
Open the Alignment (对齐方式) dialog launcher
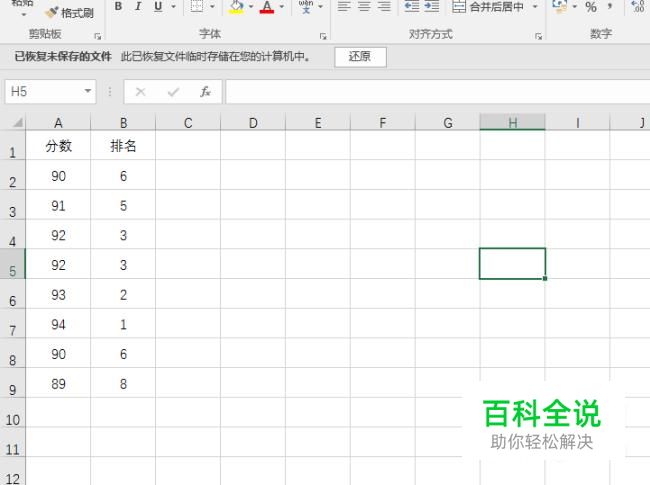(538, 36)
